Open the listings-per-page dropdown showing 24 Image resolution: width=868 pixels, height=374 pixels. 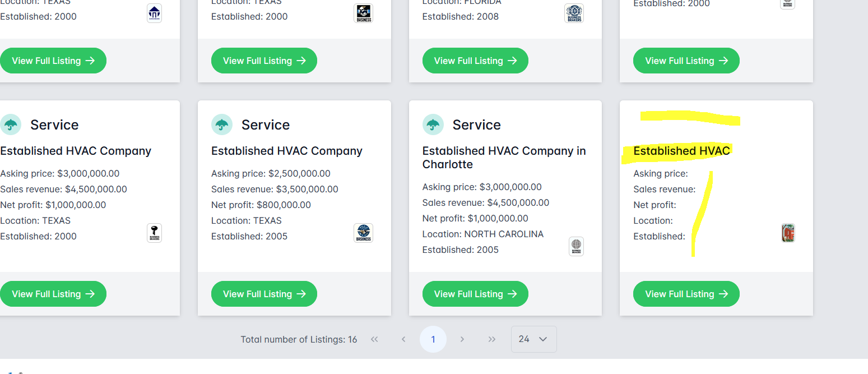click(533, 339)
